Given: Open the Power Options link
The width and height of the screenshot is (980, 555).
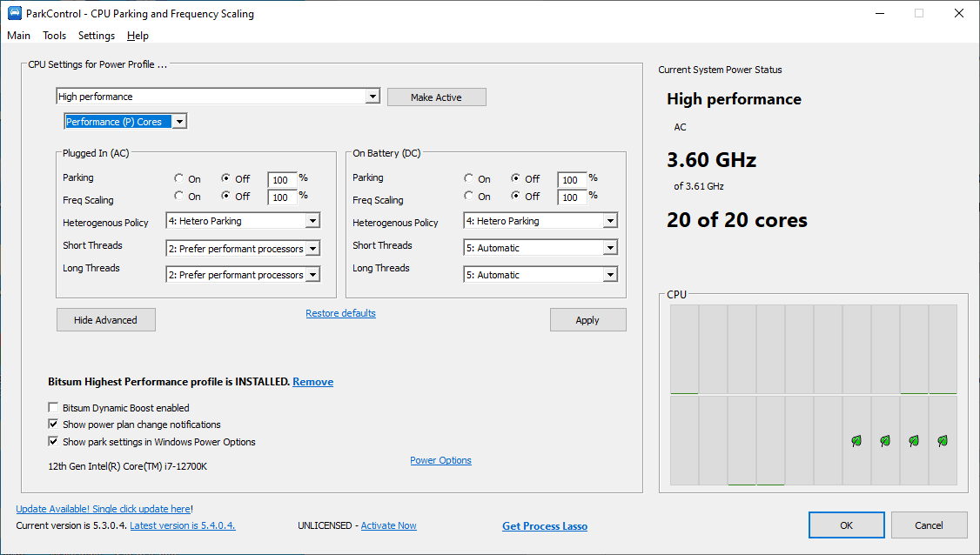Looking at the screenshot, I should click(x=440, y=460).
